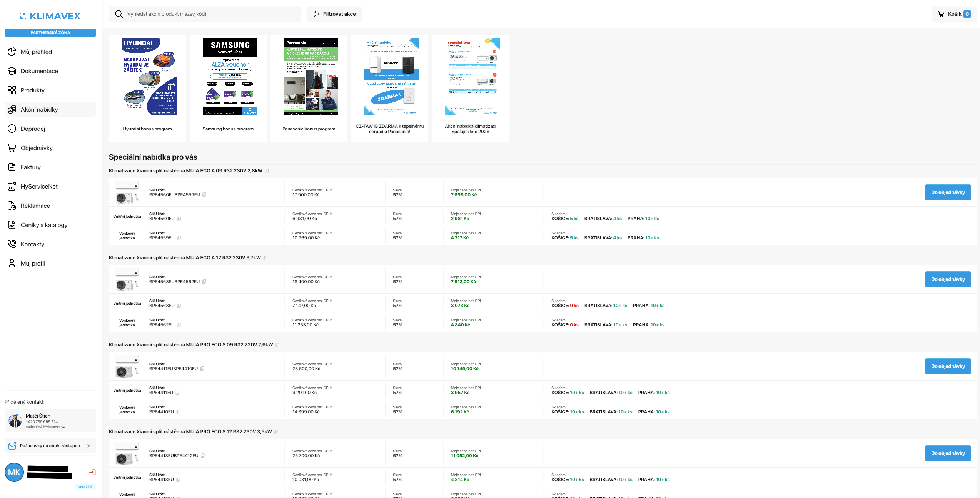The height and width of the screenshot is (498, 980).
Task: Go to Objednávky in the sidebar
Action: pyautogui.click(x=50, y=148)
